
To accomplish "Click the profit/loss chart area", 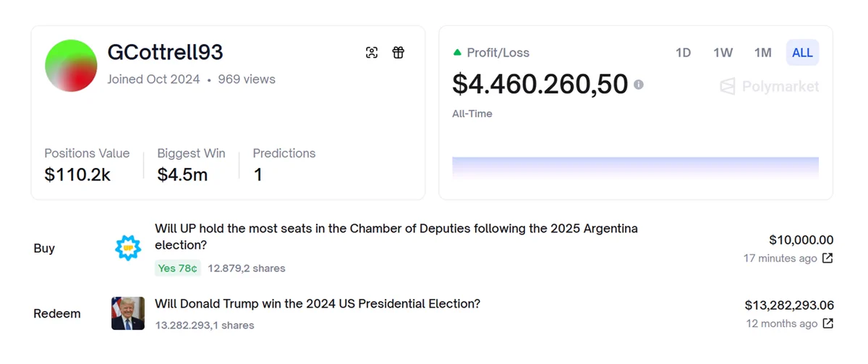I will [635, 168].
